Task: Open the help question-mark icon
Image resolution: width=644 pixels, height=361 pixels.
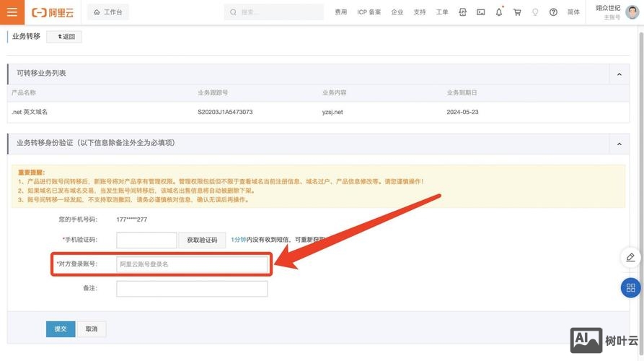Action: (x=553, y=12)
